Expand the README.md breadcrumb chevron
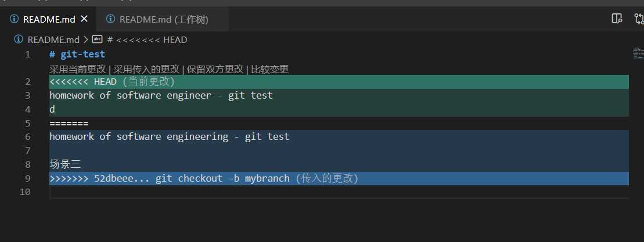644x242 pixels. tap(86, 40)
